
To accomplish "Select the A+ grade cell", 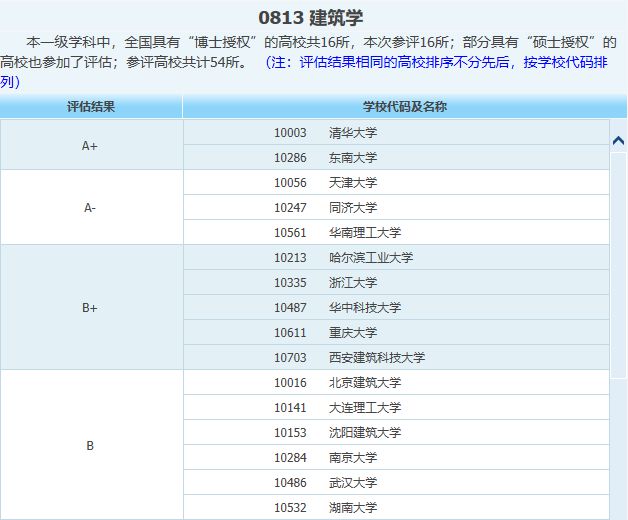I will (x=92, y=145).
